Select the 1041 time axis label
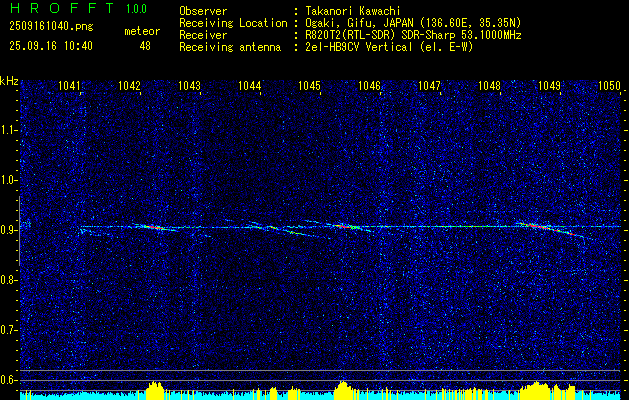The height and width of the screenshot is (400, 629). (x=69, y=86)
